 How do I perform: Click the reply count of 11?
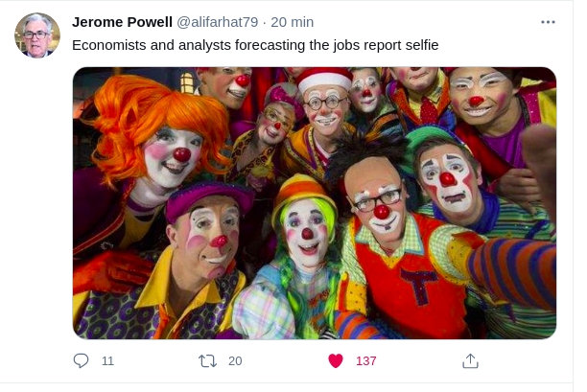[107, 361]
